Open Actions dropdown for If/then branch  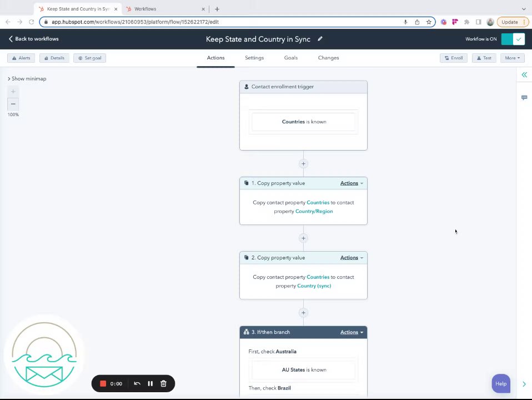(x=352, y=332)
